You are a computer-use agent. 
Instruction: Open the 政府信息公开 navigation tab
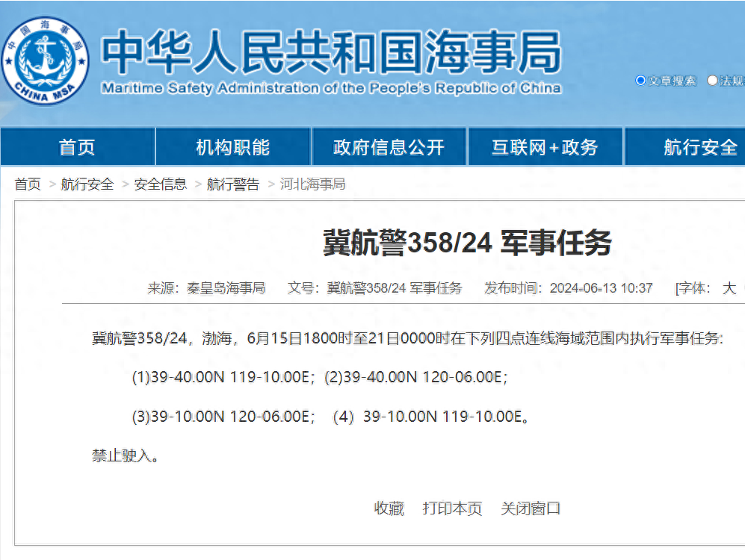pos(389,147)
